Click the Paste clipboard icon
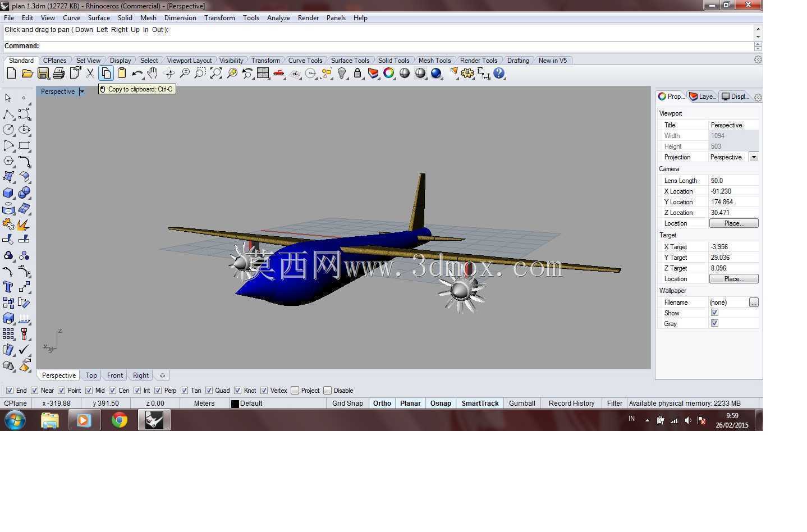807x532 pixels. click(x=121, y=74)
